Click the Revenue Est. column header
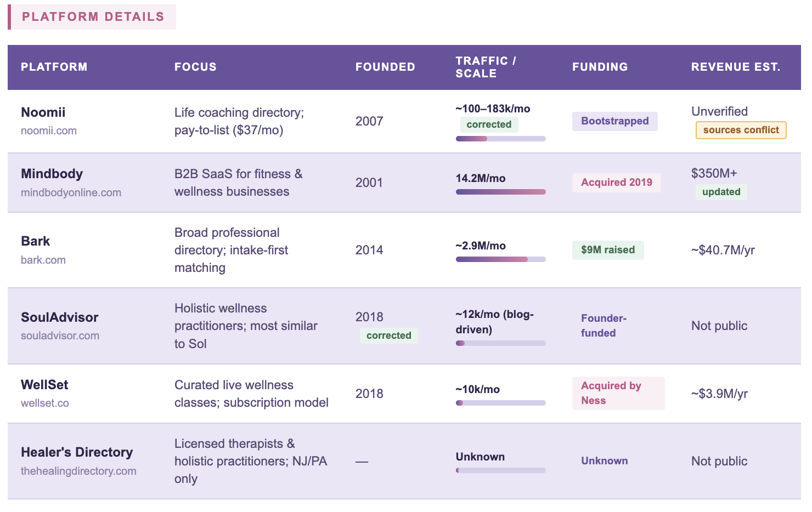 (735, 67)
